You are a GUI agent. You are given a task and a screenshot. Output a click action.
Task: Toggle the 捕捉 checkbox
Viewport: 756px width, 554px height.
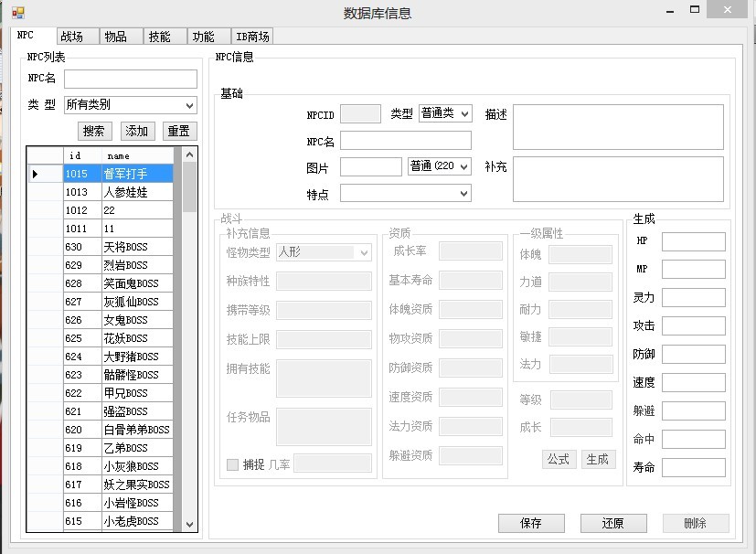coord(232,464)
